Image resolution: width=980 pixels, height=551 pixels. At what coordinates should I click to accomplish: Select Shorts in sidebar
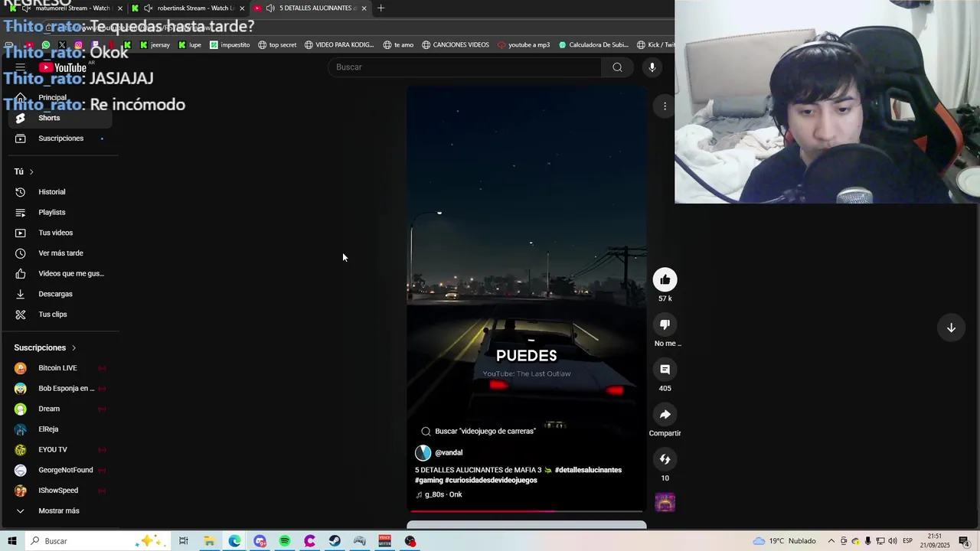coord(60,118)
